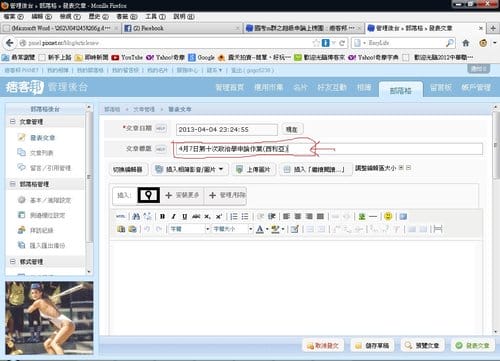Apply italic formatting in the editor
The width and height of the screenshot is (500, 361).
click(x=173, y=216)
